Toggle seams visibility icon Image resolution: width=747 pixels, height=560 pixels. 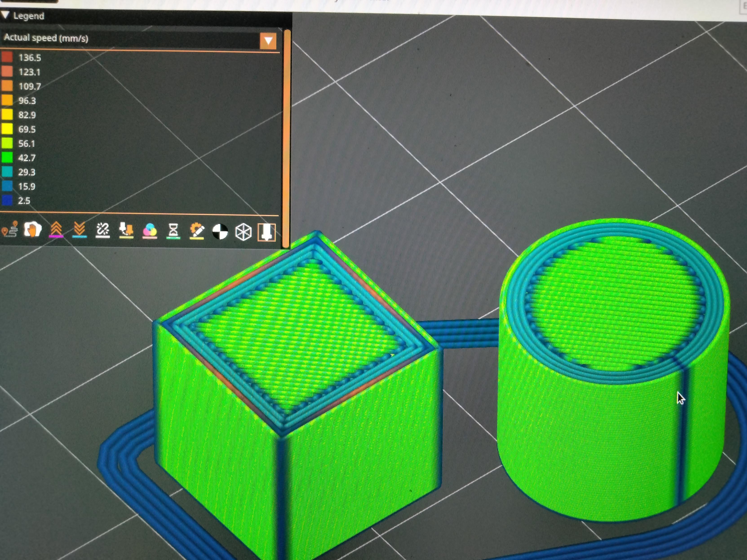click(x=103, y=230)
